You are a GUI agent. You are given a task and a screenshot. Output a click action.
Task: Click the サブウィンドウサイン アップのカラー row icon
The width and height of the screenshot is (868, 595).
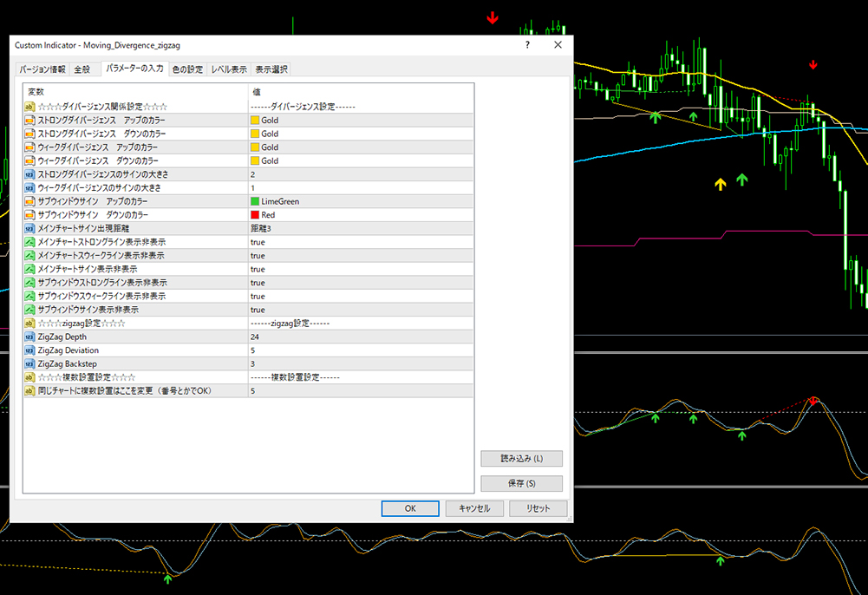[x=29, y=201]
